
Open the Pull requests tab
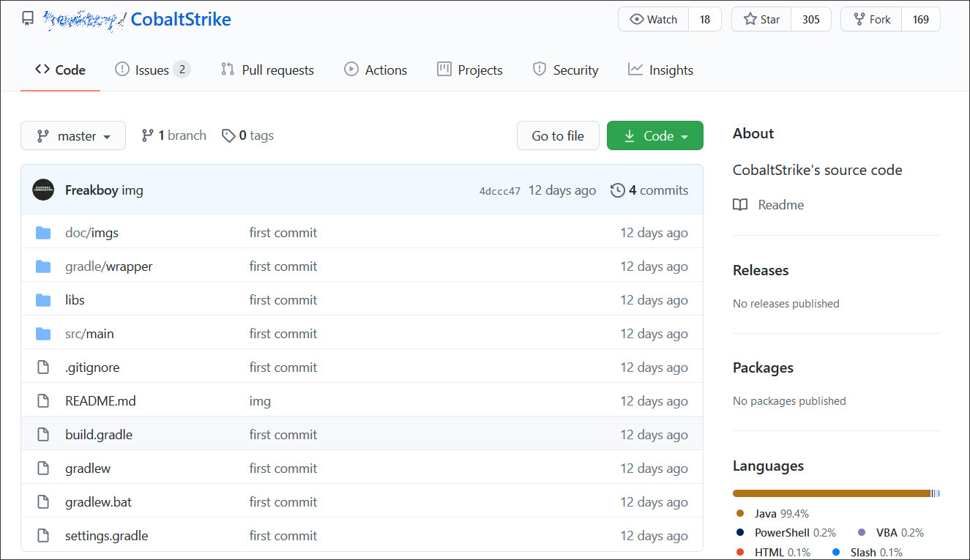(x=267, y=70)
